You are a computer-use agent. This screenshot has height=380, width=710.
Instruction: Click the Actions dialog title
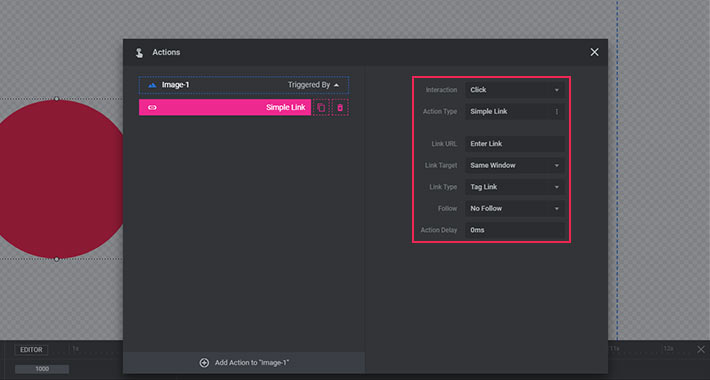[166, 53]
